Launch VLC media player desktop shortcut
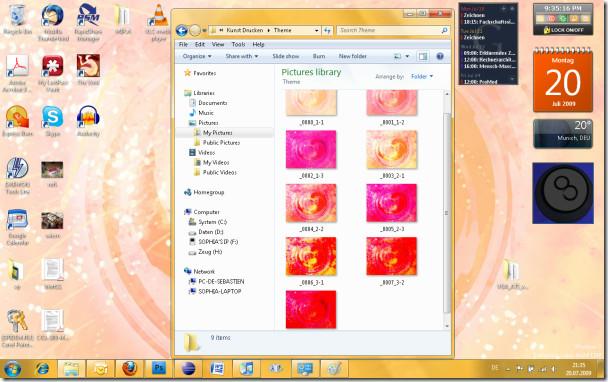608x382 pixels. (x=158, y=22)
